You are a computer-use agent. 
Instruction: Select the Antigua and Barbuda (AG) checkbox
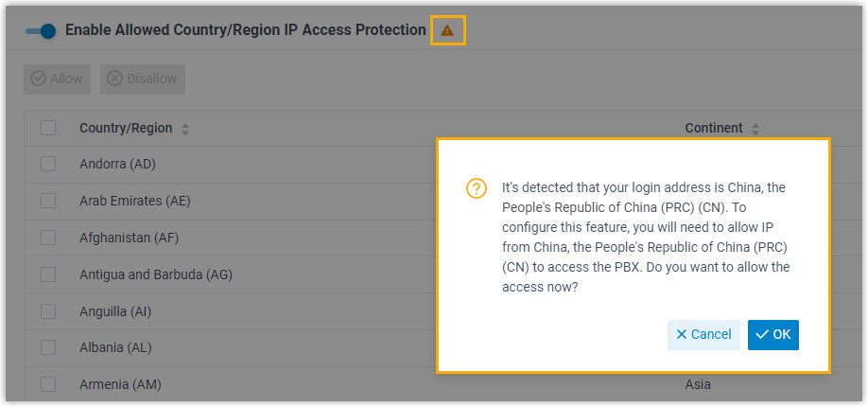(x=48, y=274)
